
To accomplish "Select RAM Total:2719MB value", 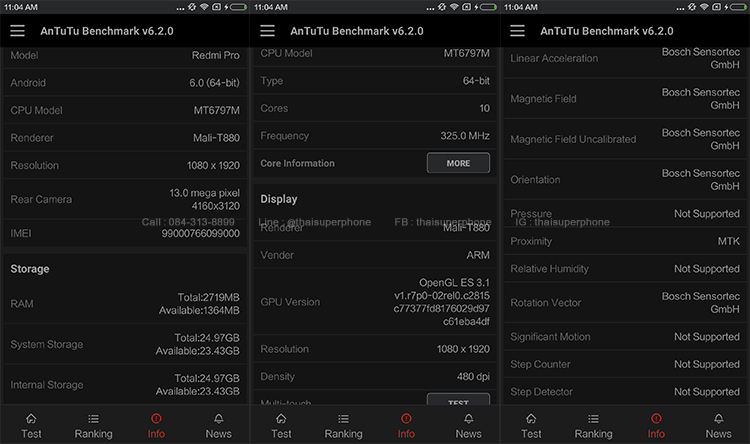I will pos(209,298).
